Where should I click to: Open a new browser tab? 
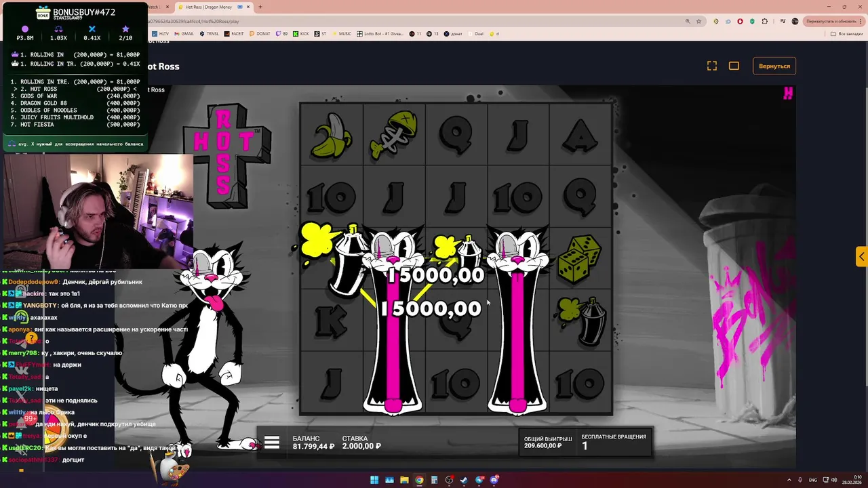(260, 7)
